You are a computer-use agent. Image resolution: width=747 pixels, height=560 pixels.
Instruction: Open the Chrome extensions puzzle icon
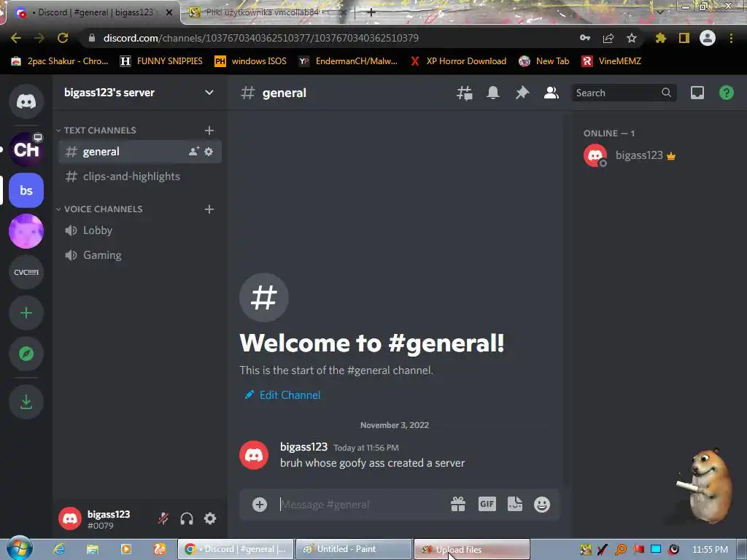661,38
